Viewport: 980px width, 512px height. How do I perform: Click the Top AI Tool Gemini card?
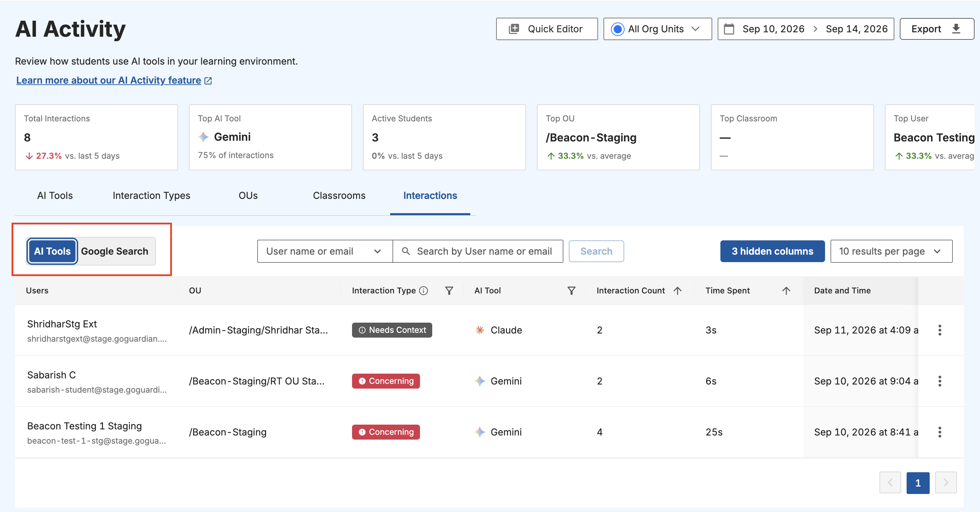click(270, 137)
